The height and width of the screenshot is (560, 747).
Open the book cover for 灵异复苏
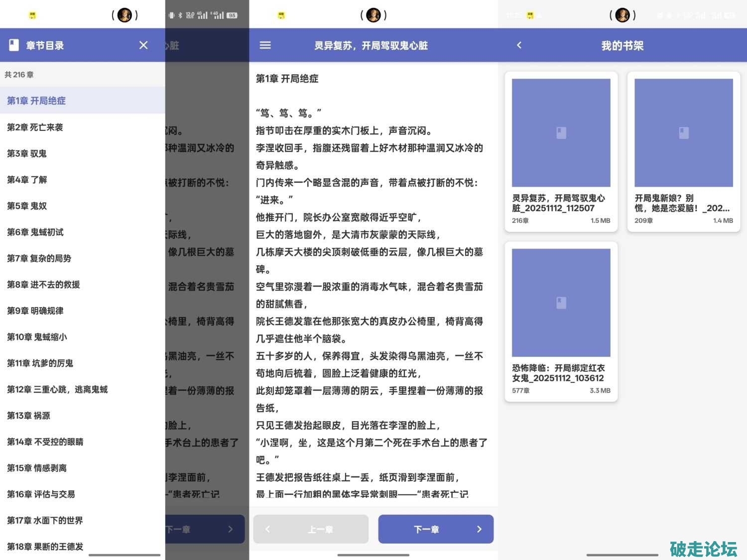point(561,133)
